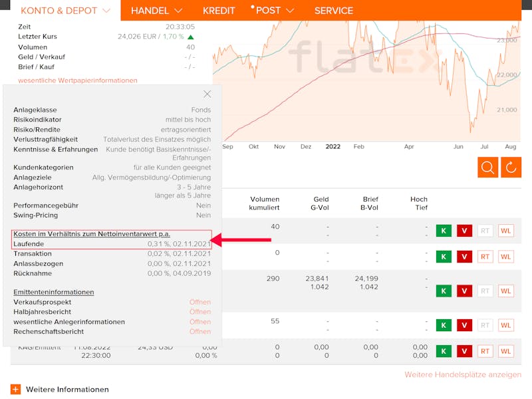Click red V button in the 0,00 Geld row
This screenshot has width=532, height=399.
[464, 351]
